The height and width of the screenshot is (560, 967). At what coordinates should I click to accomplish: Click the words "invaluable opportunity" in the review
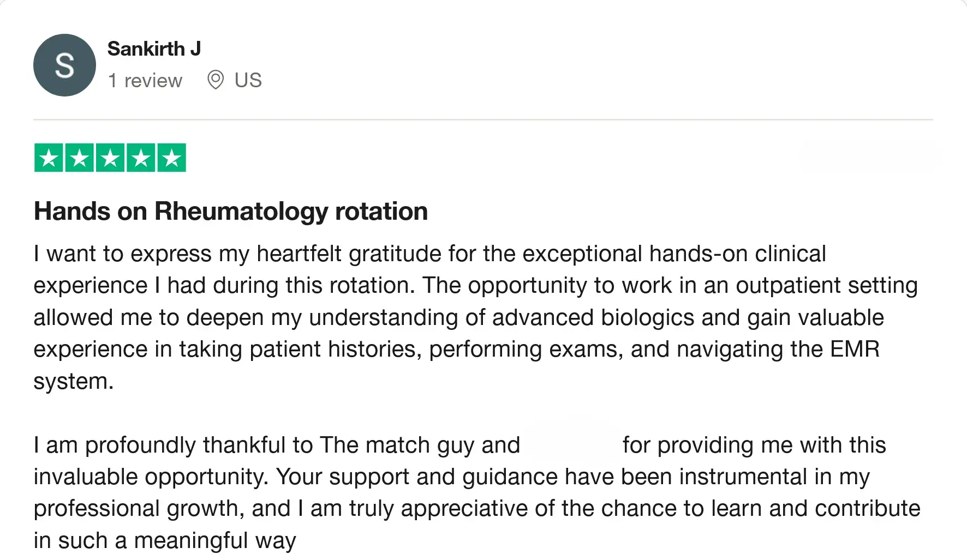(151, 477)
